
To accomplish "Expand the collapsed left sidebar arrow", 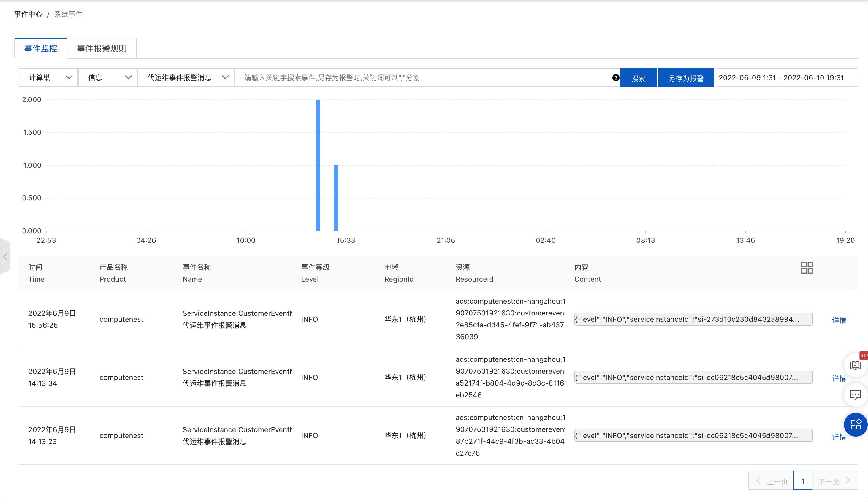I will click(5, 256).
